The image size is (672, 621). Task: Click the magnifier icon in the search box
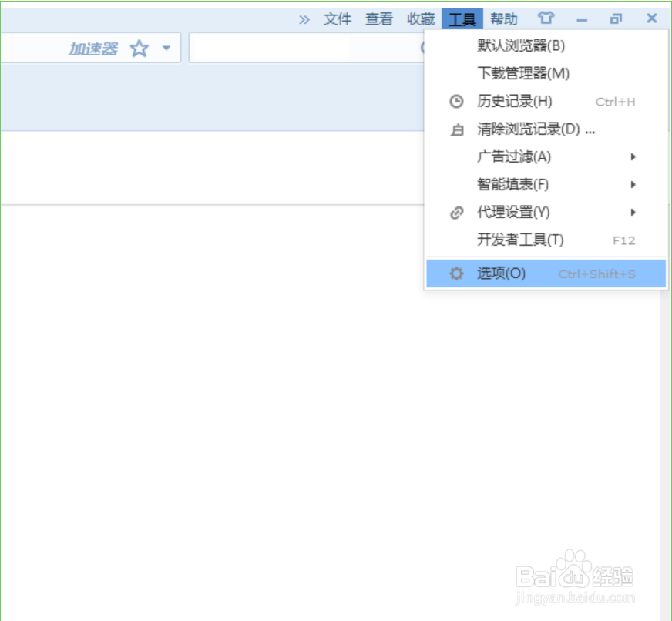[423, 48]
